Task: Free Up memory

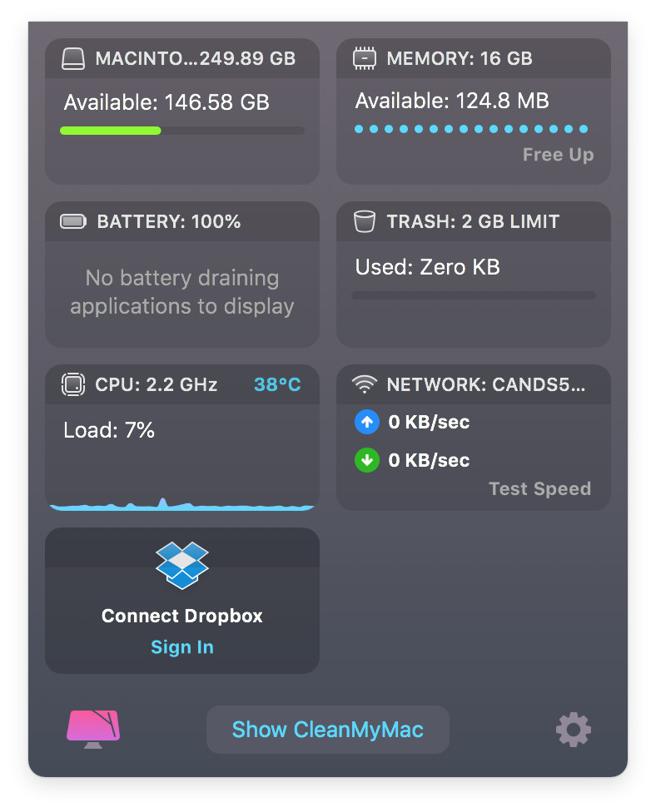Action: [x=558, y=155]
